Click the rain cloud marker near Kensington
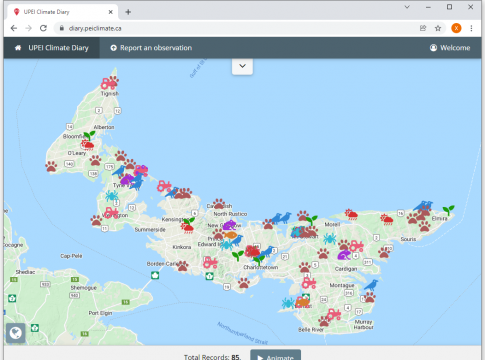The width and height of the screenshot is (485, 360). tap(187, 228)
